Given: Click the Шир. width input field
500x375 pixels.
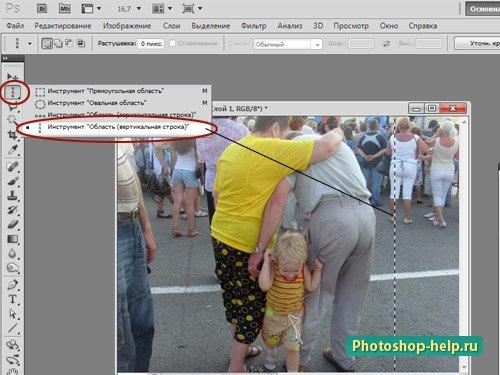Looking at the screenshot, I should (362, 44).
